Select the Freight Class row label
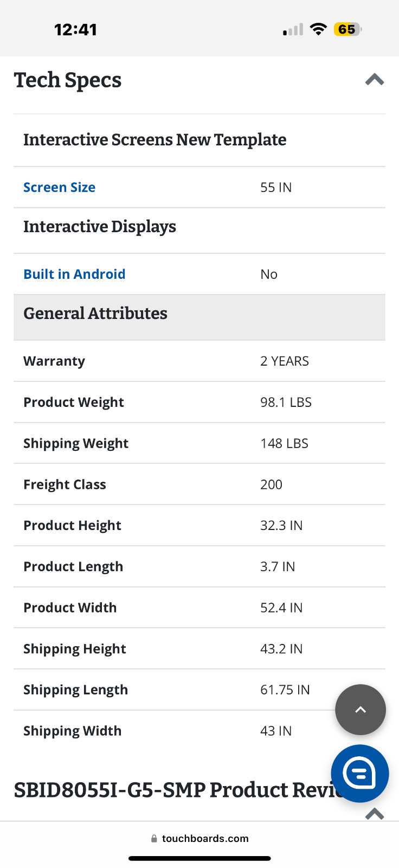 point(65,484)
